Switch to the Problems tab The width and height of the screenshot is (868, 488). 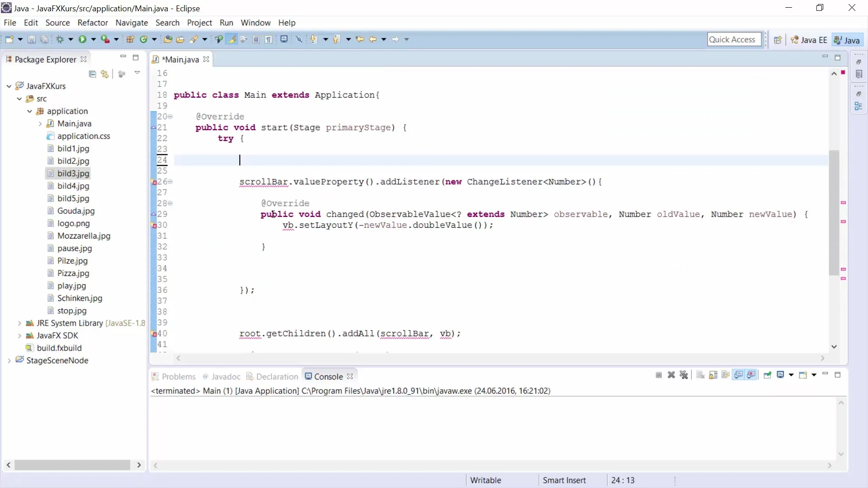click(x=174, y=376)
